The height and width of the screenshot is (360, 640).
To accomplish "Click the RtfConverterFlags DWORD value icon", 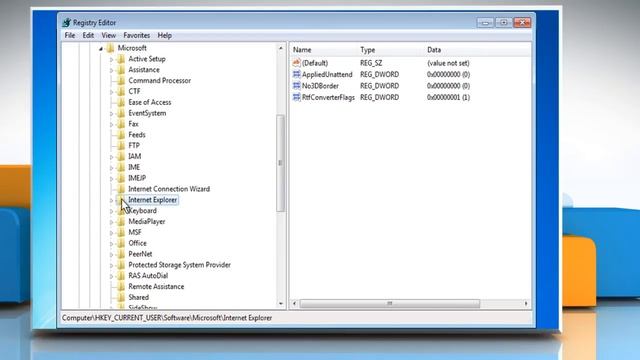I will point(297,97).
